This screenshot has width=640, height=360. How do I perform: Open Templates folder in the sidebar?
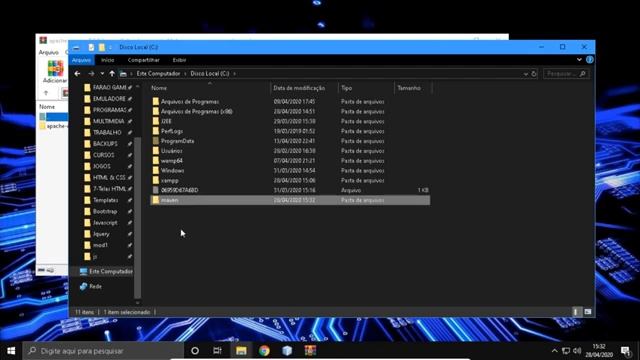pyautogui.click(x=107, y=200)
